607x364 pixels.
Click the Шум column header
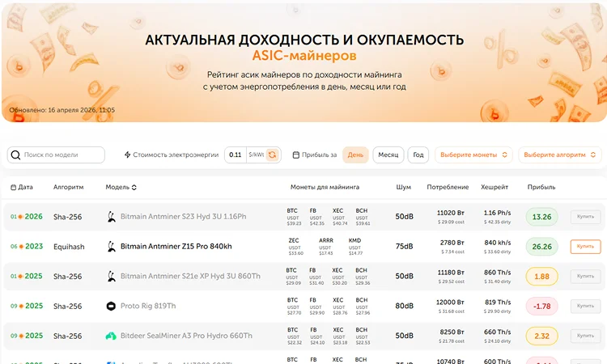[403, 187]
